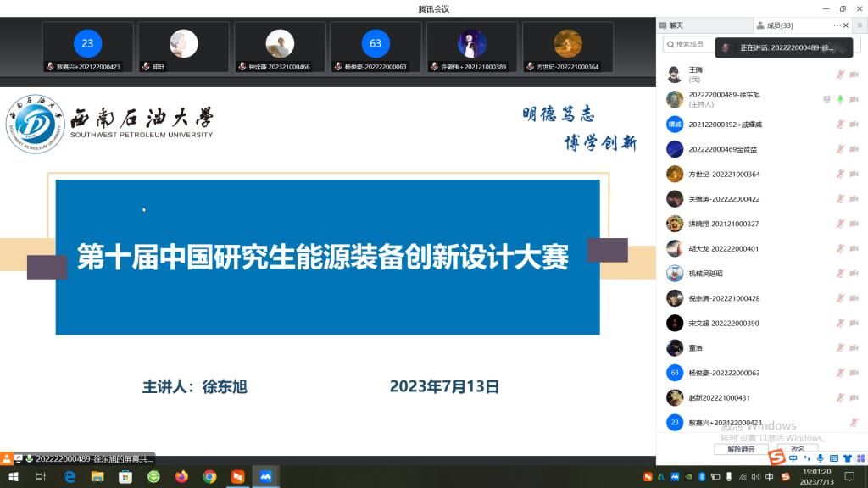Close the members panel with the X
Viewport: 868px width, 488px height.
coord(846,25)
